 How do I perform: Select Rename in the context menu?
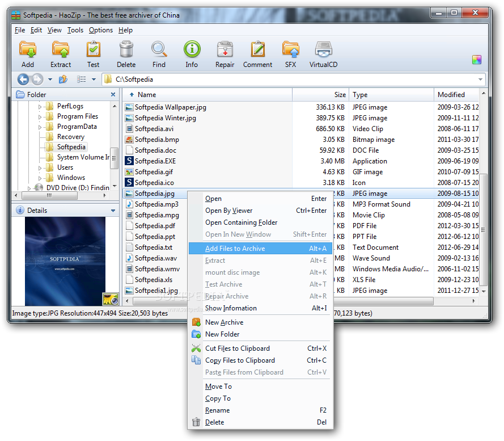[260, 410]
